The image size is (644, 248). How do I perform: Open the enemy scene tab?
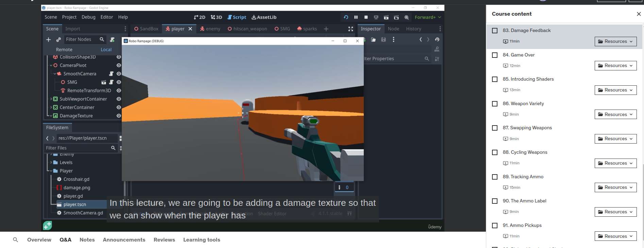[x=210, y=29]
